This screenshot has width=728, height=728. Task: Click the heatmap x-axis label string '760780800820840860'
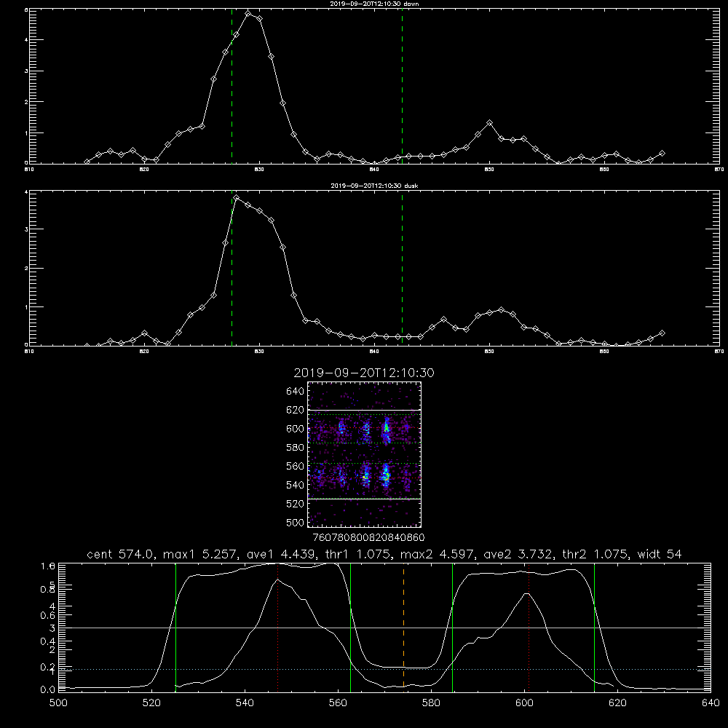pyautogui.click(x=368, y=537)
